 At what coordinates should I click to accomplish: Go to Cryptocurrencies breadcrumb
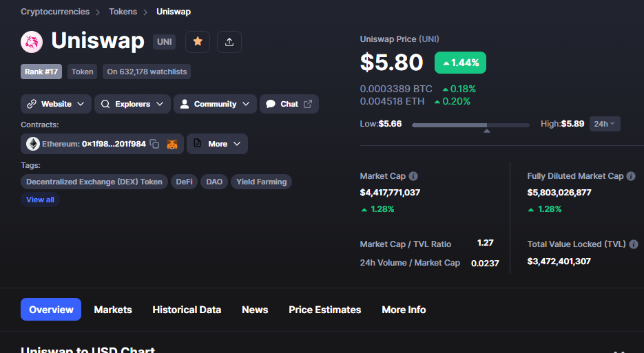(x=55, y=12)
